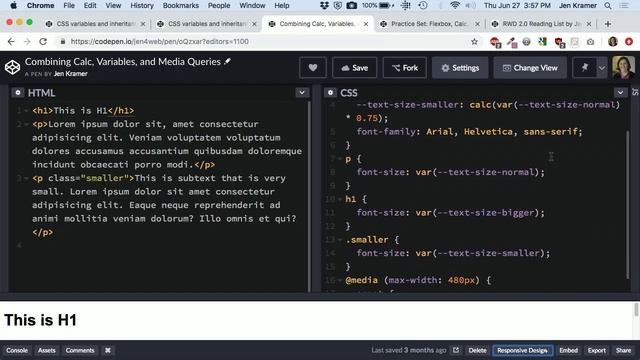Open HTML editor settings gear
Image resolution: width=640 pixels, height=360 pixels.
pos(18,93)
